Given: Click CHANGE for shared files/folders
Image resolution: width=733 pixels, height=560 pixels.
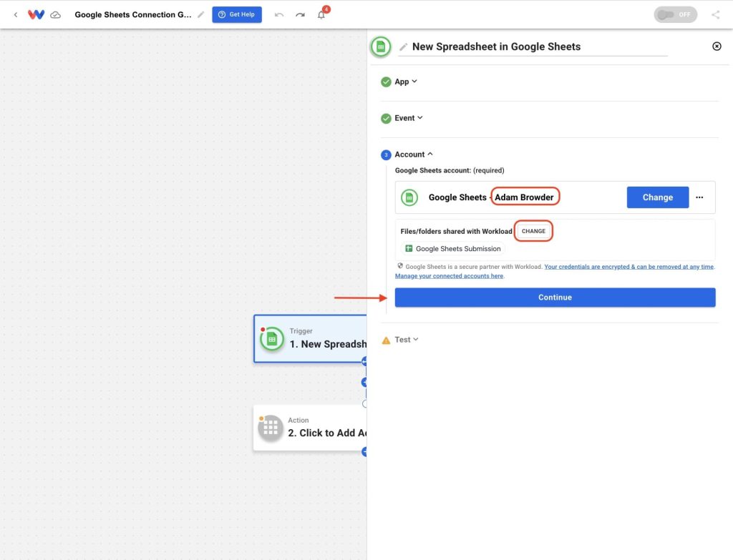Looking at the screenshot, I should pyautogui.click(x=533, y=231).
